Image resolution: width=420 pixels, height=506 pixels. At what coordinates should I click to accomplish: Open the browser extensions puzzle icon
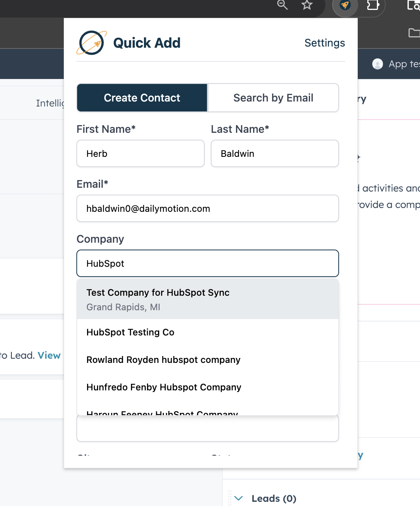[373, 5]
